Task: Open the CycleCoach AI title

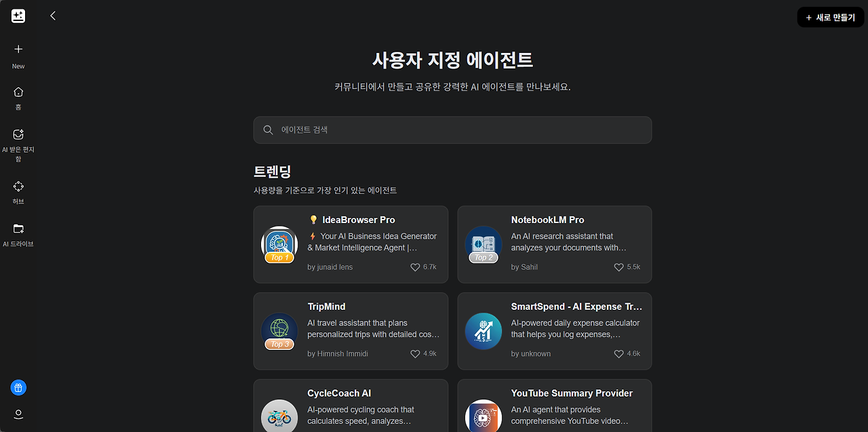Action: (x=339, y=393)
